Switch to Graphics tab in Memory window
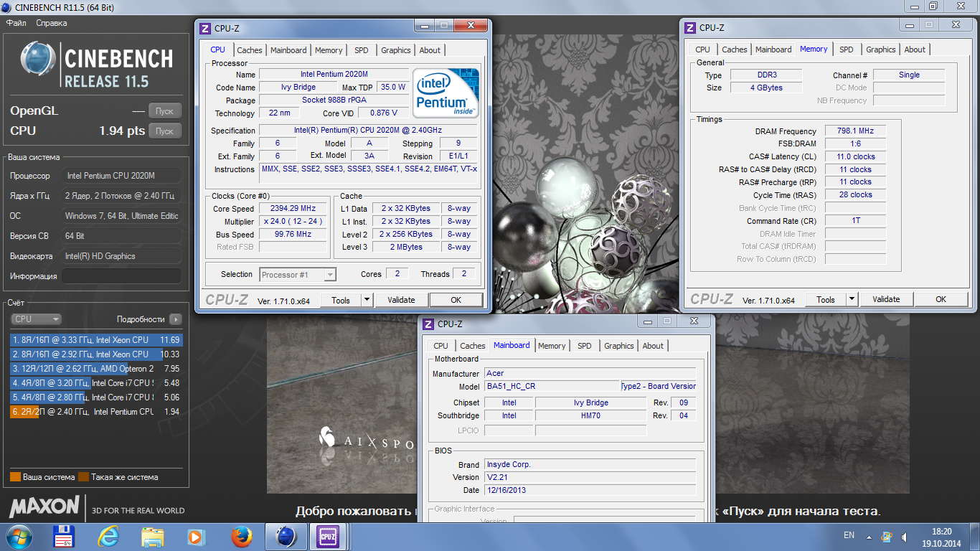This screenshot has width=980, height=551. [x=881, y=50]
